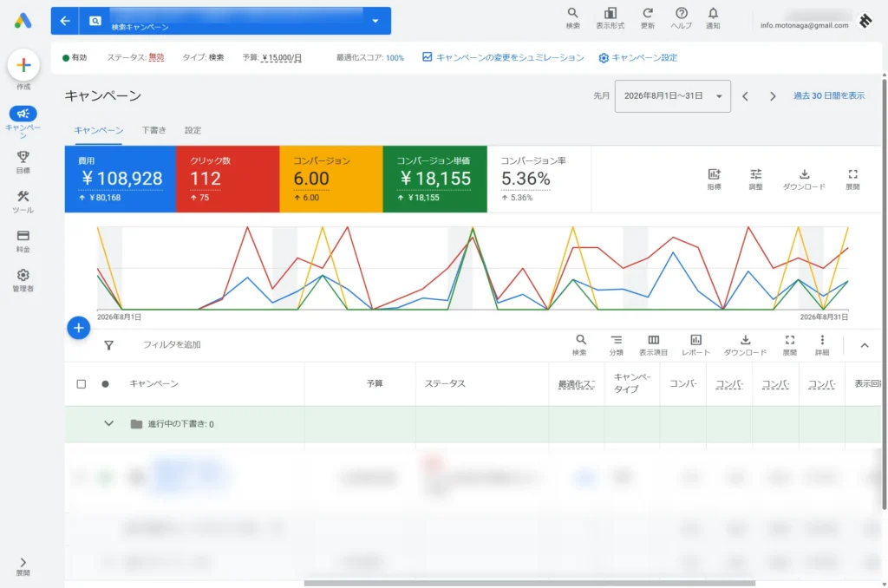Screen dimensions: 888x588
Task: Download the table with ダウンロード icon
Action: click(745, 344)
